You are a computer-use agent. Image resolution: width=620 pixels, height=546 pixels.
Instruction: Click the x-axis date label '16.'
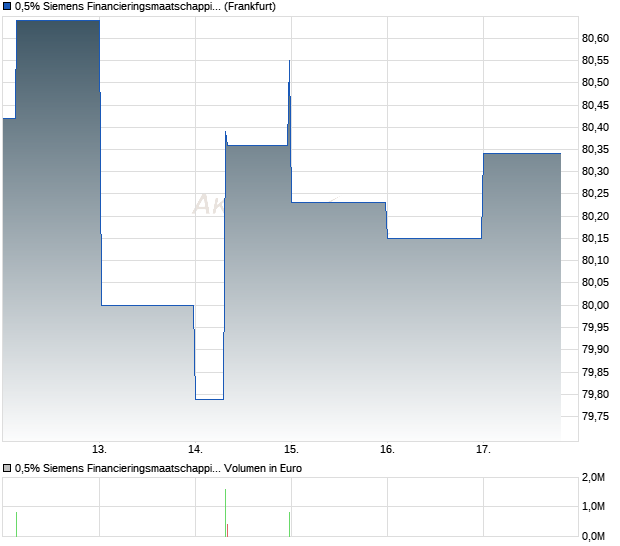coord(388,450)
